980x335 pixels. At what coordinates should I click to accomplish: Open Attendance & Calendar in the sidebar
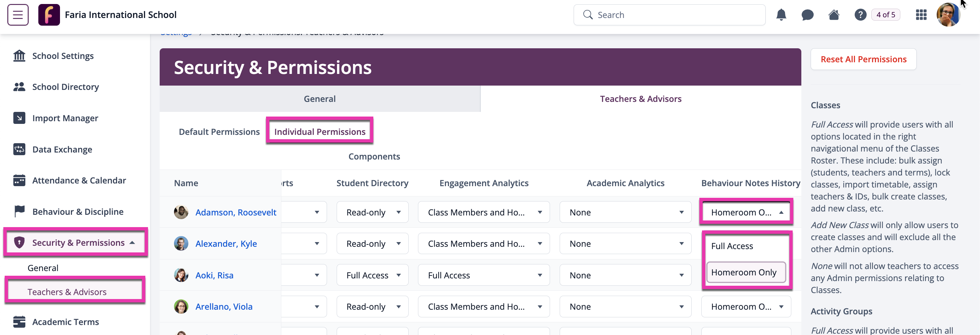tap(79, 180)
